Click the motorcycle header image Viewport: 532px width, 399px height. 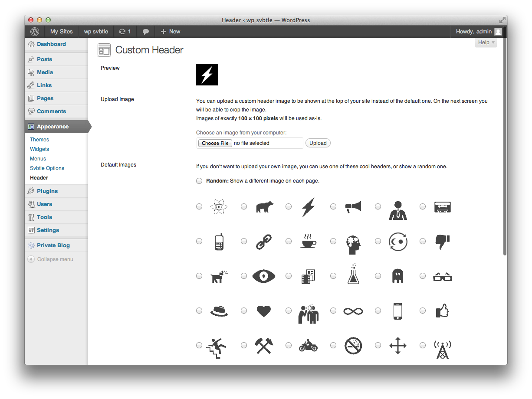(x=308, y=346)
